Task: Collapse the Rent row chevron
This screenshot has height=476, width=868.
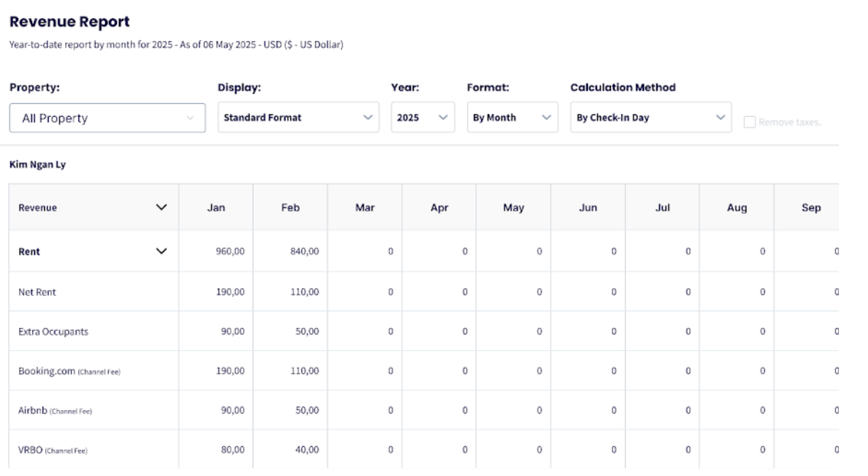Action: [161, 252]
